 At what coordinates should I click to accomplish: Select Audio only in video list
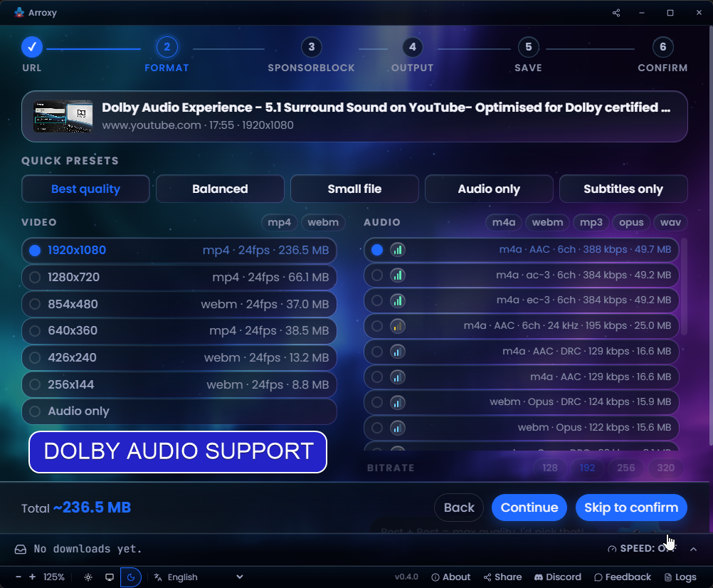pyautogui.click(x=179, y=411)
